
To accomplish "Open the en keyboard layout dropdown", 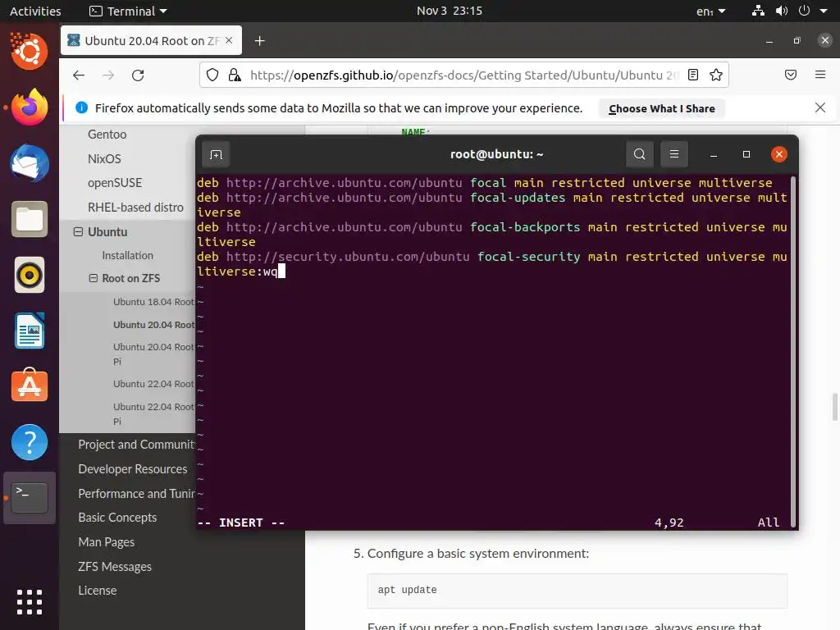I will pyautogui.click(x=711, y=11).
